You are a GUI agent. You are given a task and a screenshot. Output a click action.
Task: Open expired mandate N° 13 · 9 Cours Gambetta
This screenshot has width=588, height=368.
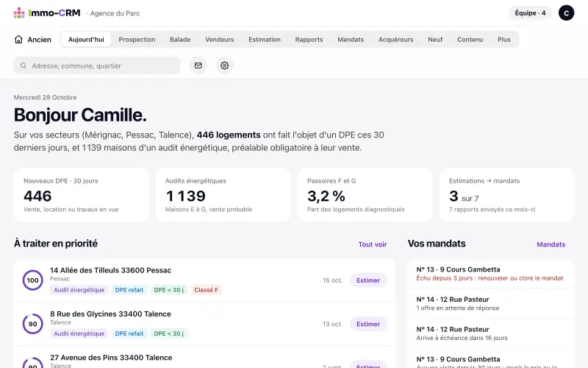pos(490,273)
